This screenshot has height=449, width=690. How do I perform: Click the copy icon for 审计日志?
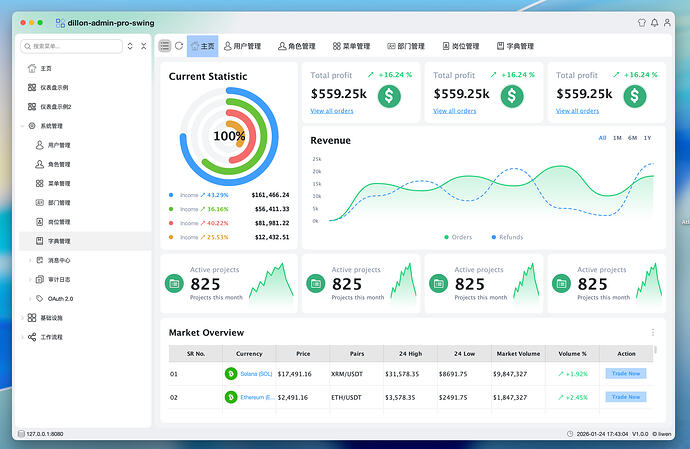pos(40,279)
